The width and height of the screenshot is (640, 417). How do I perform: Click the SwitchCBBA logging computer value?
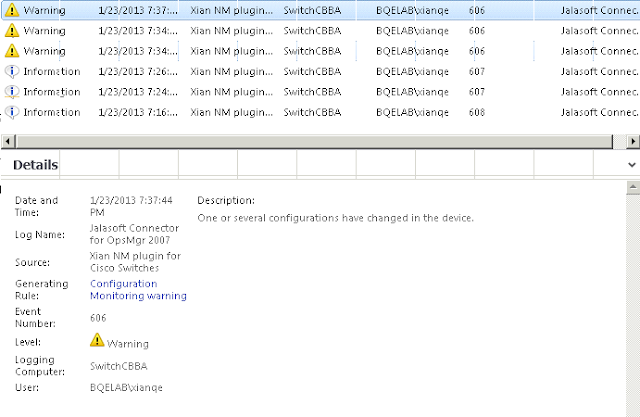[x=118, y=366]
